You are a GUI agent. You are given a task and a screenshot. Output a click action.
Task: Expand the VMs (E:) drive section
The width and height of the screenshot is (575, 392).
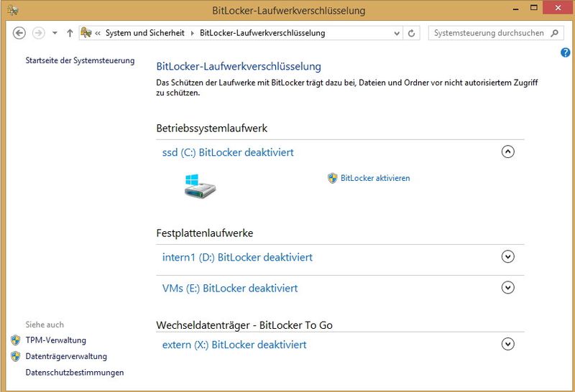click(x=508, y=288)
